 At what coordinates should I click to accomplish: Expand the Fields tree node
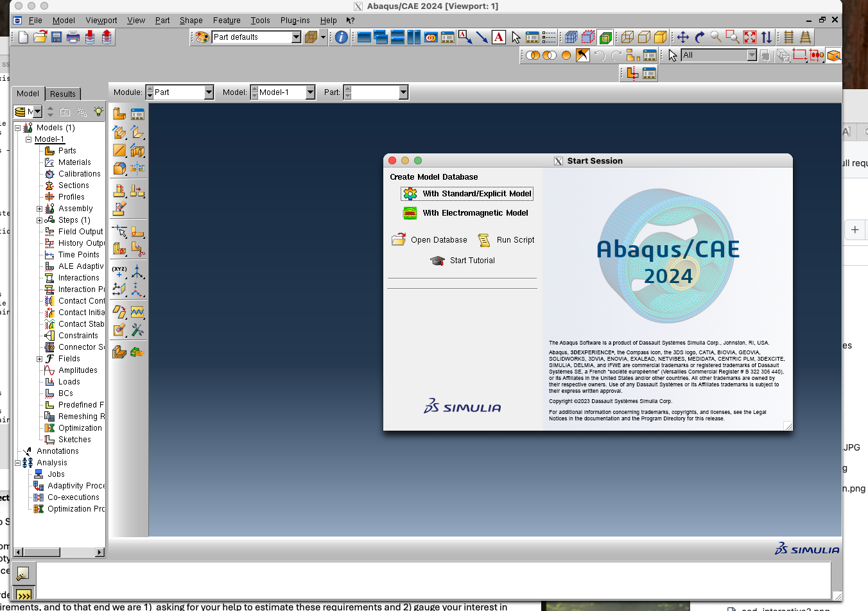point(39,359)
